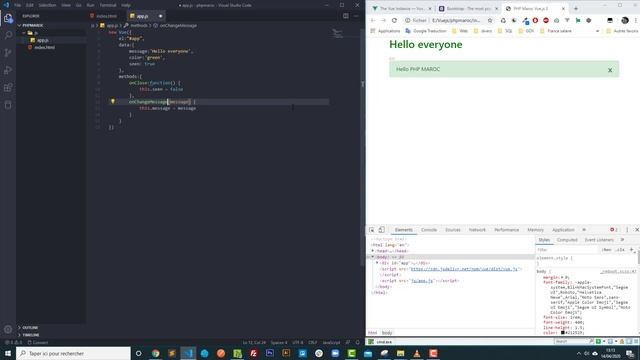Open the Extensions view in VS Code
This screenshot has width=640, height=360.
pyautogui.click(x=8, y=87)
